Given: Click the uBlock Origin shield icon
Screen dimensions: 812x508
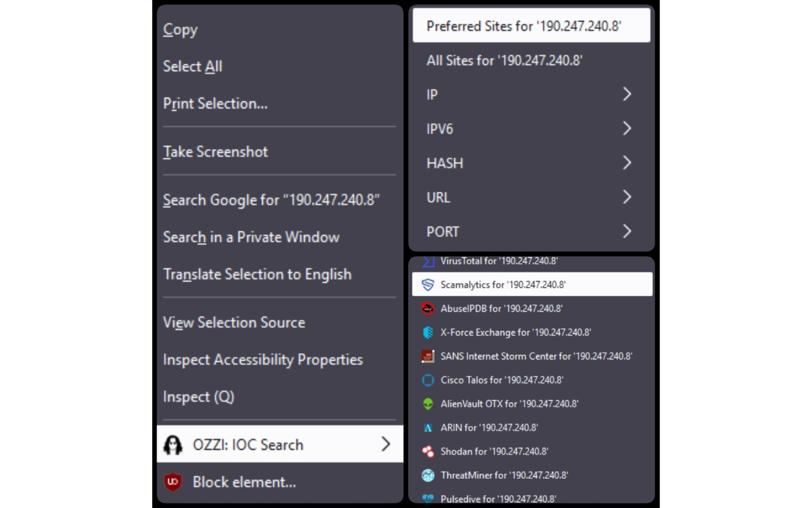Looking at the screenshot, I should (x=173, y=482).
